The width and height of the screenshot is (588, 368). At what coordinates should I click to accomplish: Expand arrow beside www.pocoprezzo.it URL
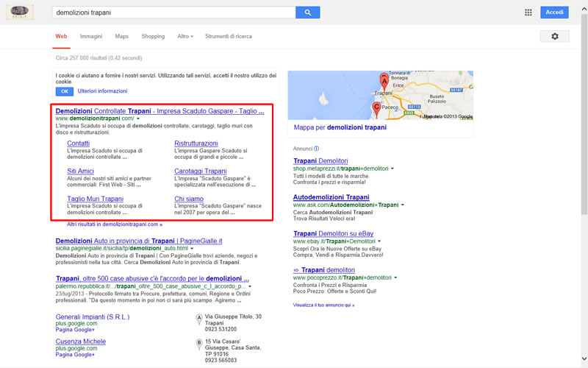(395, 278)
